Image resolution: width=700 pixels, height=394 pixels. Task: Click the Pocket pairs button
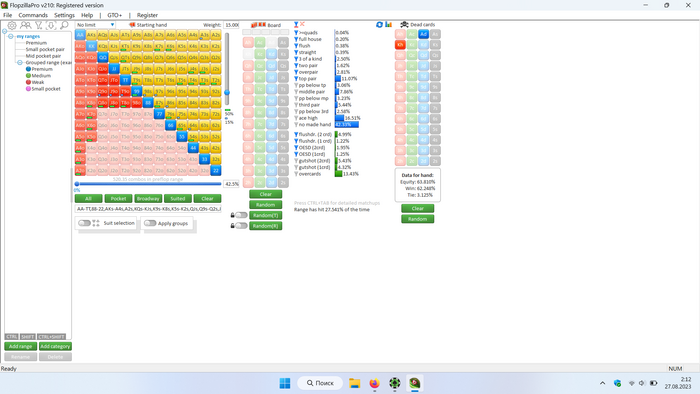pos(118,199)
